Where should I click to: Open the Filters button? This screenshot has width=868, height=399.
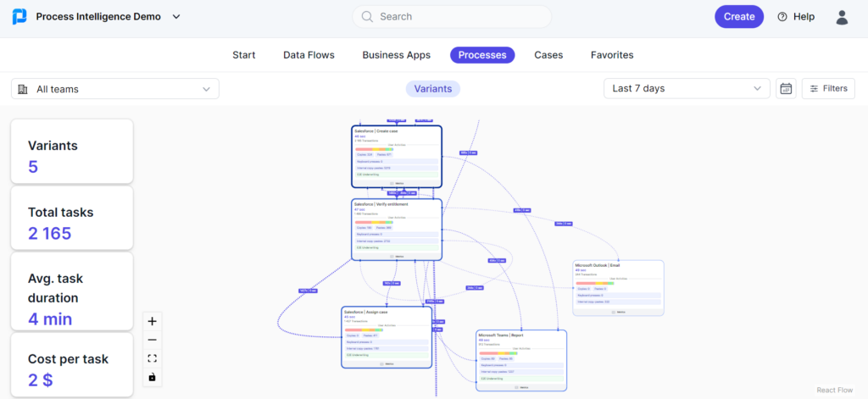pos(828,89)
